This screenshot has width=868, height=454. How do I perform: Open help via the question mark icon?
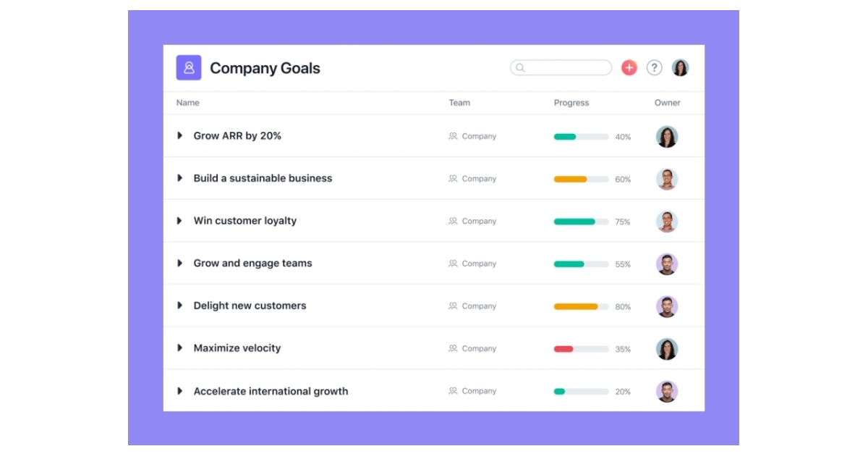pyautogui.click(x=653, y=67)
